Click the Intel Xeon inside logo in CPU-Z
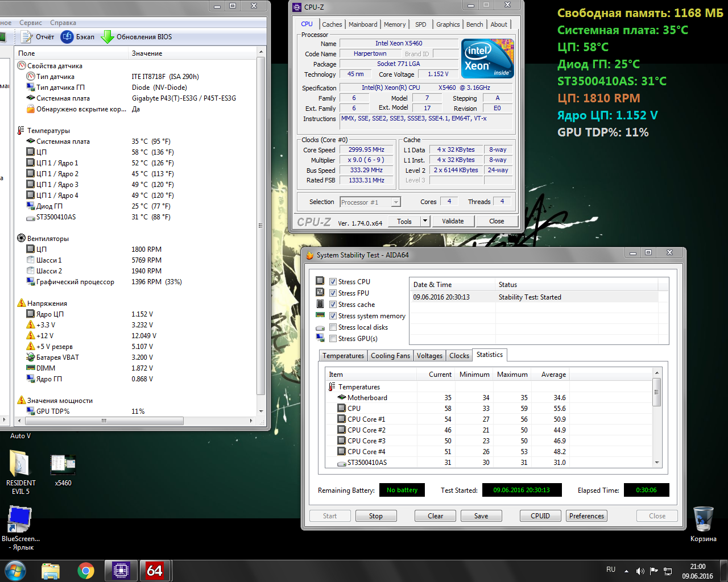 (x=487, y=58)
